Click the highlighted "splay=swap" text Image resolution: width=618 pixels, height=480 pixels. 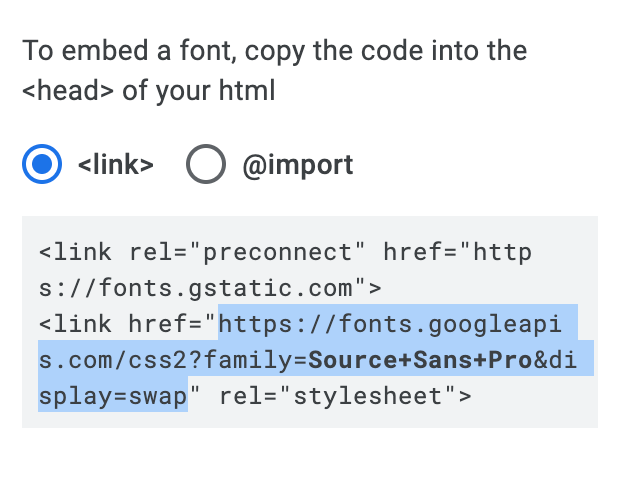(113, 396)
